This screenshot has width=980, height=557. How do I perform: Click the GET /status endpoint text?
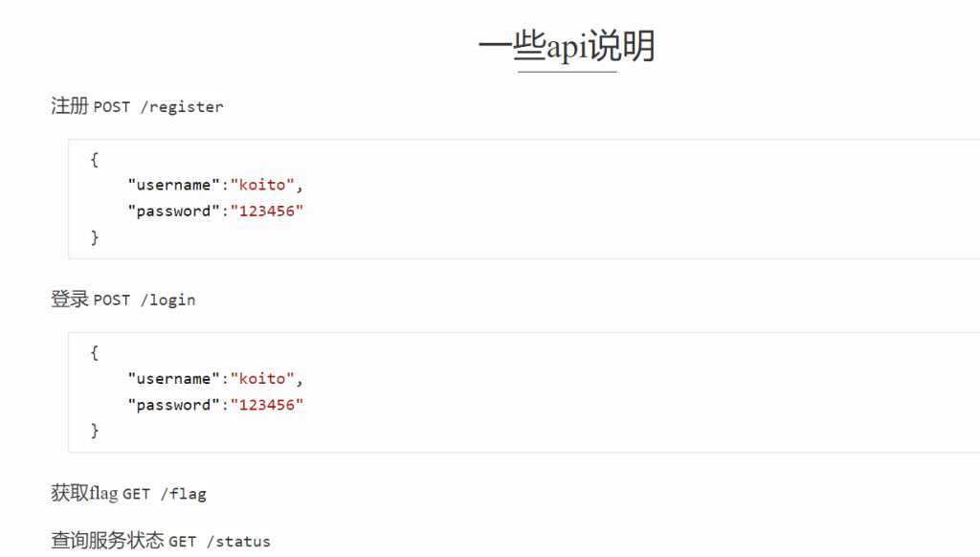coord(219,542)
